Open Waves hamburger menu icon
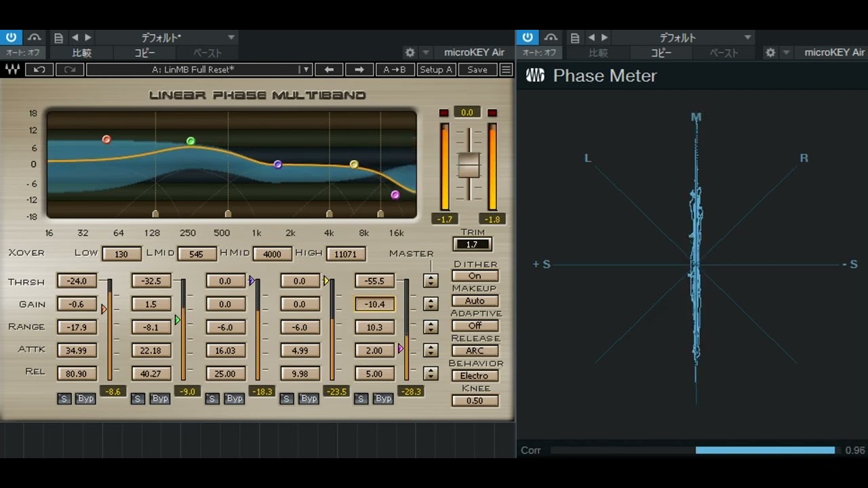The width and height of the screenshot is (868, 488). [506, 69]
